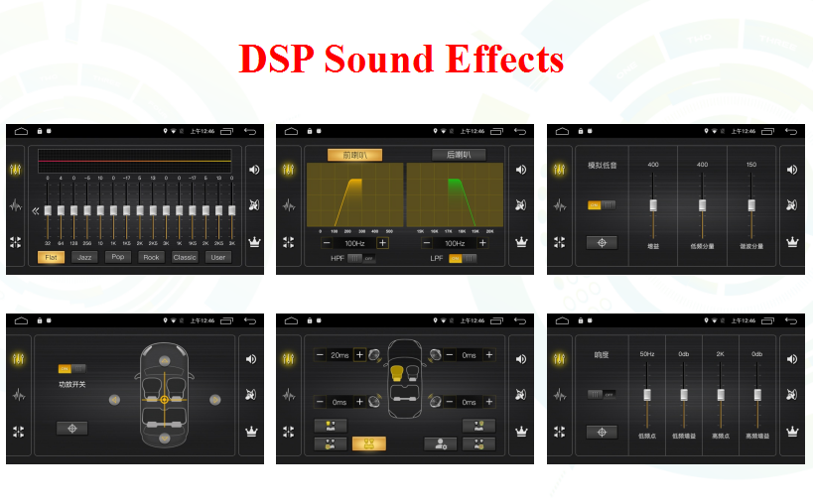Switch to the 前喇叭 tab

(x=354, y=155)
